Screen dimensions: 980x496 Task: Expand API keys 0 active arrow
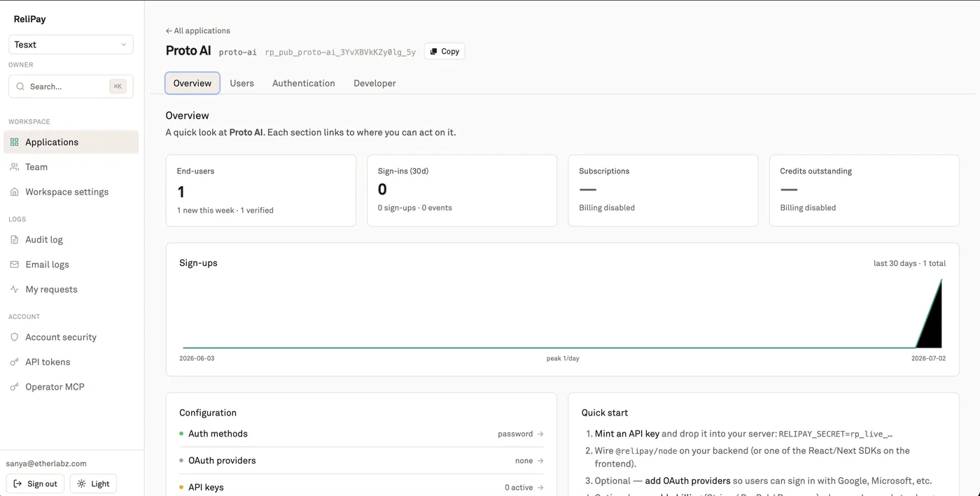540,488
